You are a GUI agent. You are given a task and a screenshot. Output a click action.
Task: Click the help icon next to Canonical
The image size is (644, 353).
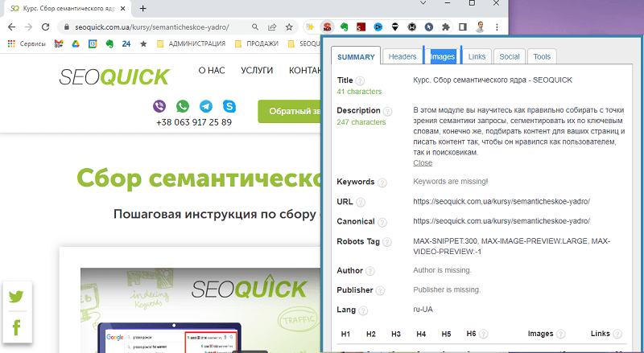[x=382, y=222]
